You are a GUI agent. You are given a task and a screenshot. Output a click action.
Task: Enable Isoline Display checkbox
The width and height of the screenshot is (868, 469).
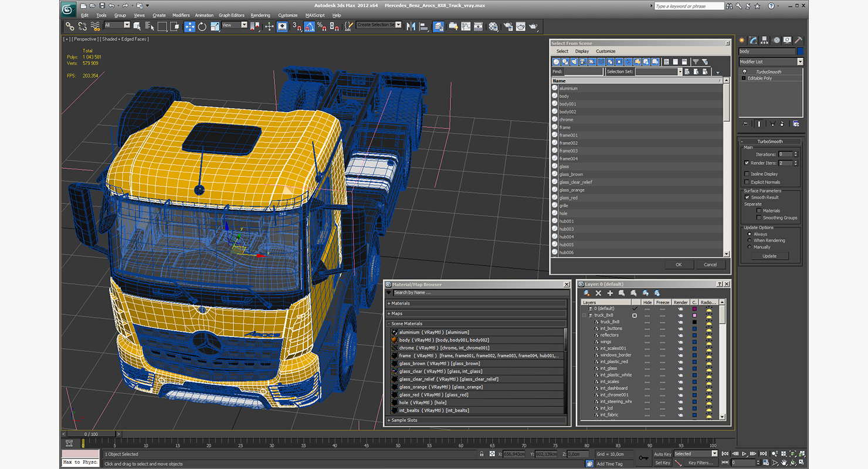[747, 174]
